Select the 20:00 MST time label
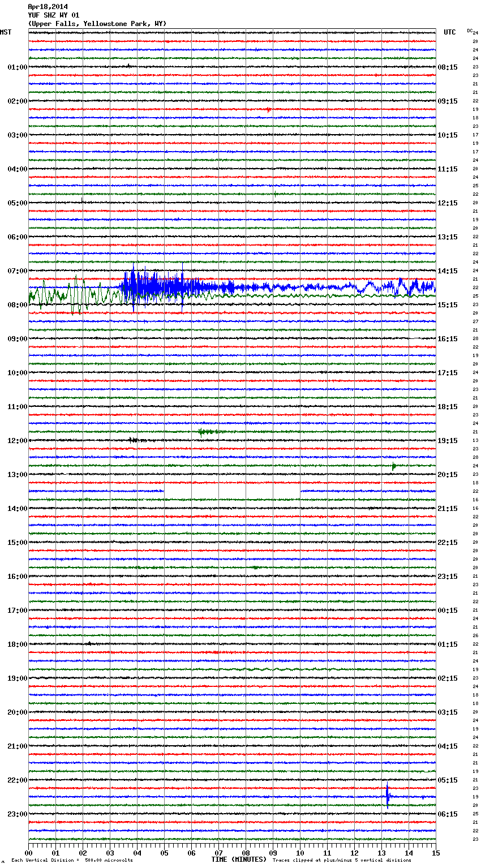Image resolution: width=481 pixels, height=868 pixels. pos(18,712)
